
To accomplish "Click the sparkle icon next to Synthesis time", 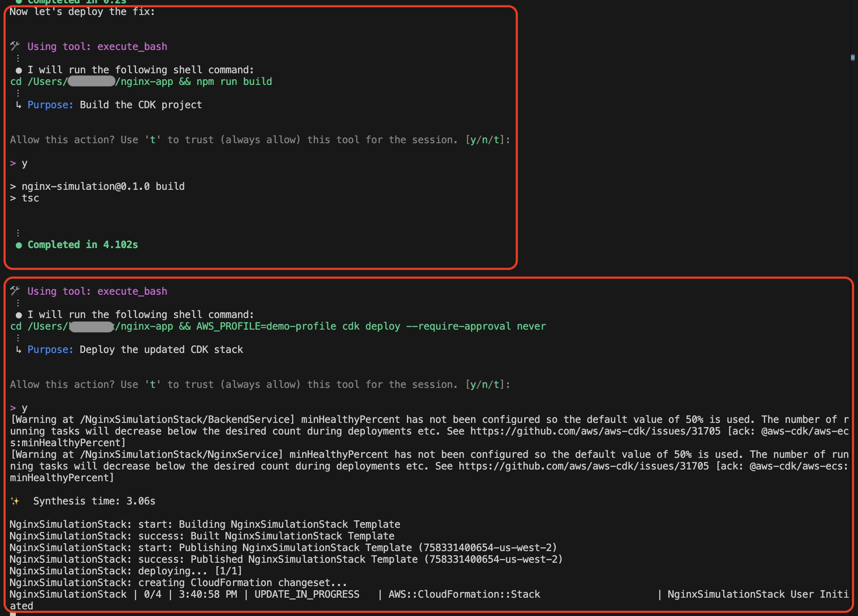I will (x=15, y=501).
